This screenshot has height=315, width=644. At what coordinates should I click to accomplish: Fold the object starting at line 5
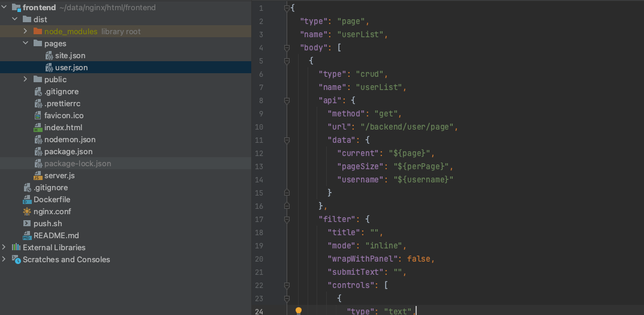tap(287, 61)
